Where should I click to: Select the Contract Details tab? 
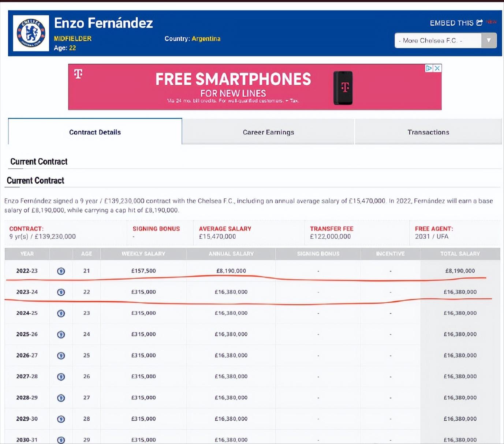[x=95, y=132]
